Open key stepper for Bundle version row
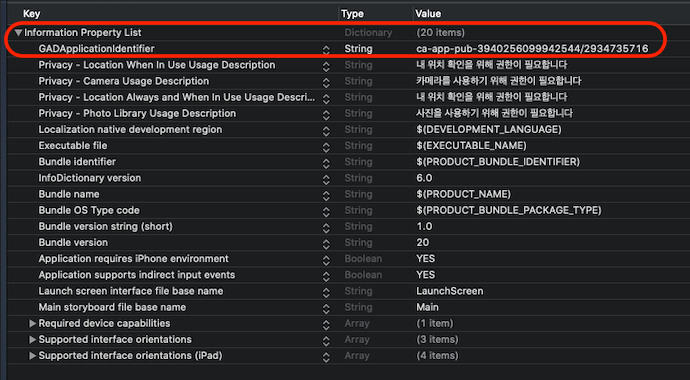690x380 pixels. 326,244
